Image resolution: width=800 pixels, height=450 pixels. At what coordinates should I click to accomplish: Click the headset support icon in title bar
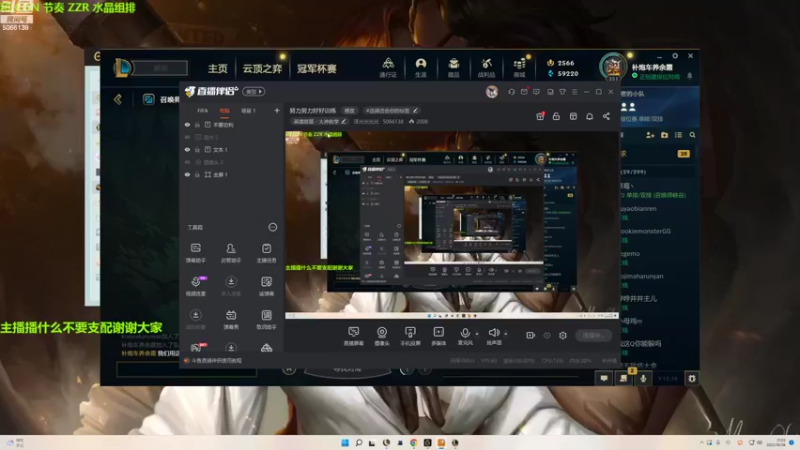511,92
